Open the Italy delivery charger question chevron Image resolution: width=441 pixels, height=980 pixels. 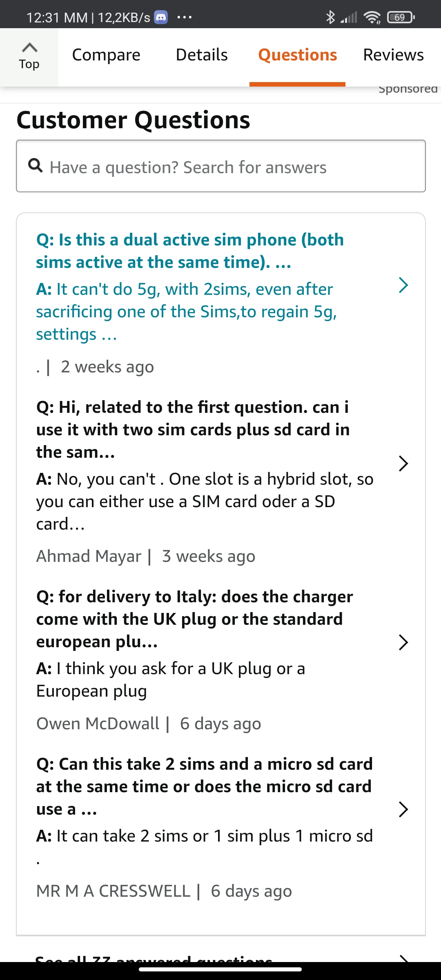tap(403, 642)
